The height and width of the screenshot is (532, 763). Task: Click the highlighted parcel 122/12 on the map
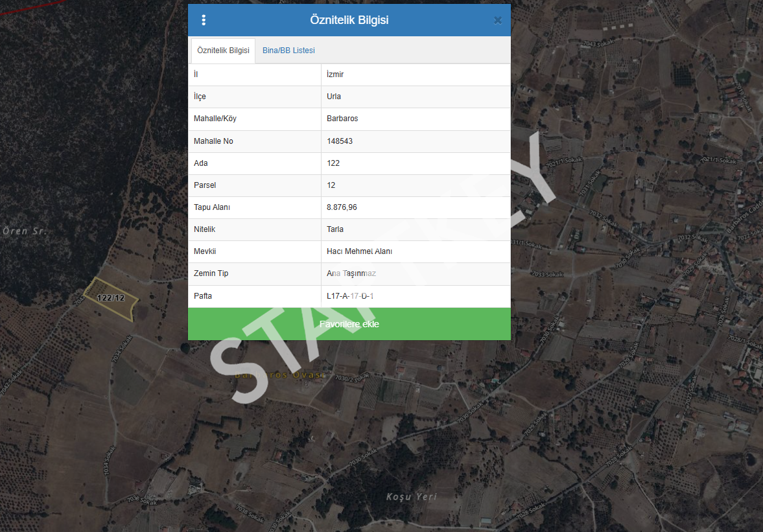112,299
